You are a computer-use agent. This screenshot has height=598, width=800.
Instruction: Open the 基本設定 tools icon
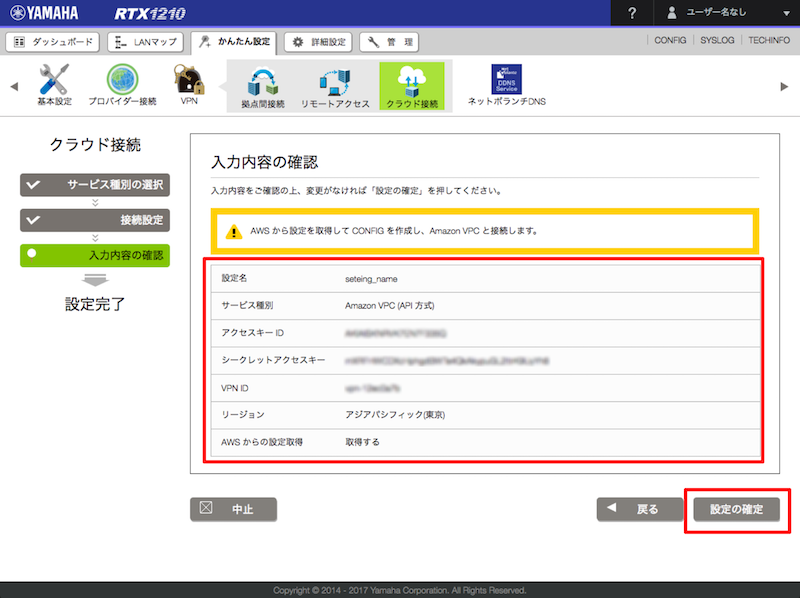(x=54, y=80)
